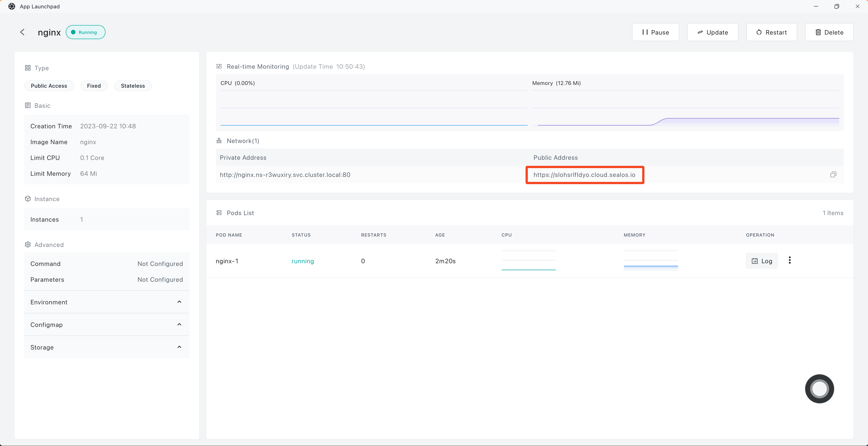Screen dimensions: 868x446
Task: Click the App Launchpad logo icon
Action: (12, 6)
